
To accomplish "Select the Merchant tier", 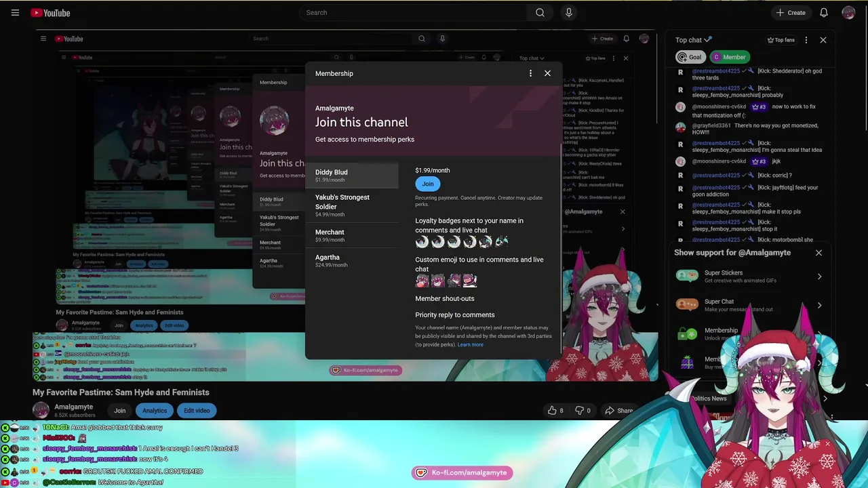I will pos(352,235).
